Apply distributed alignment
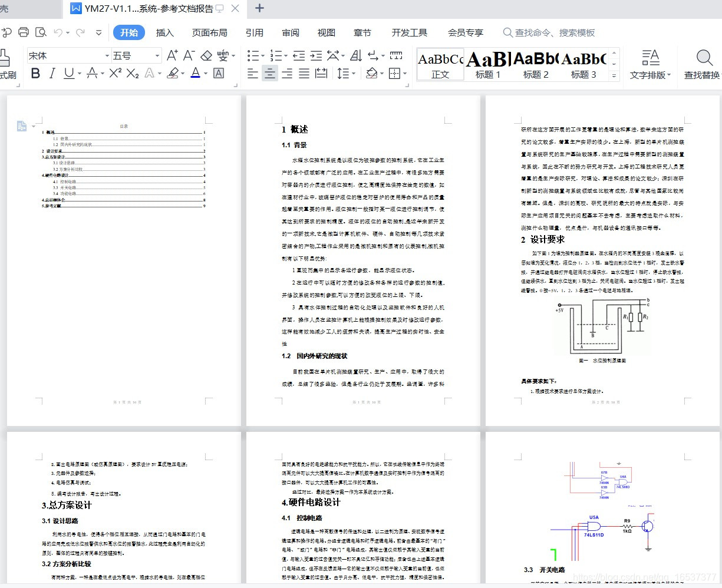 click(321, 73)
